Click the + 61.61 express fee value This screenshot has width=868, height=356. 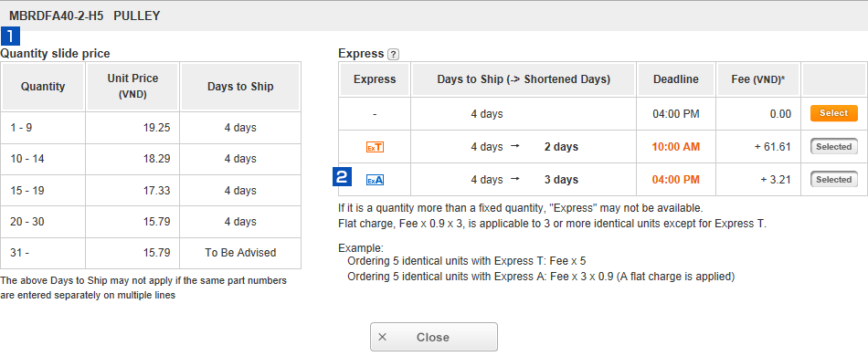point(772,147)
